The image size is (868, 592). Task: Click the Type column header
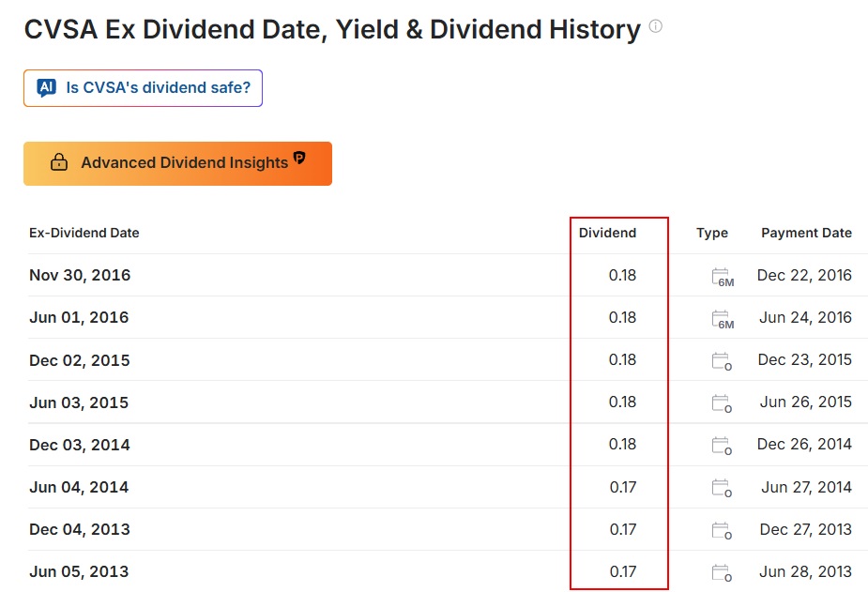(x=712, y=233)
